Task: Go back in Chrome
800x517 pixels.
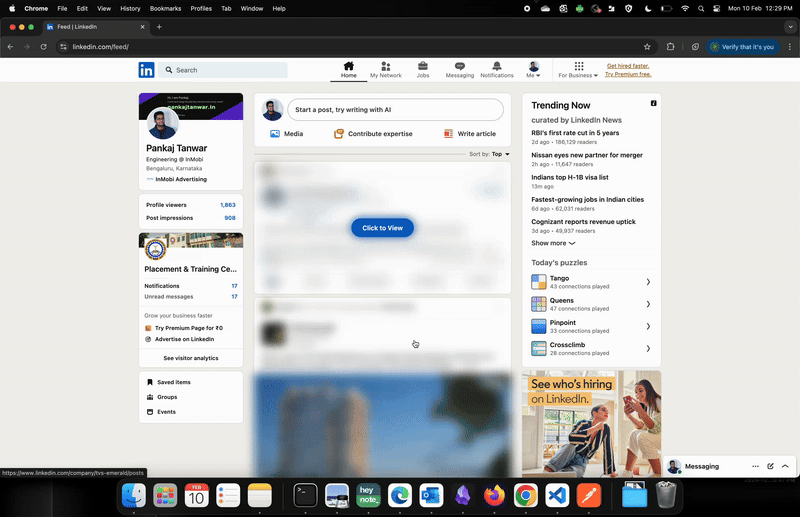Action: 10,47
